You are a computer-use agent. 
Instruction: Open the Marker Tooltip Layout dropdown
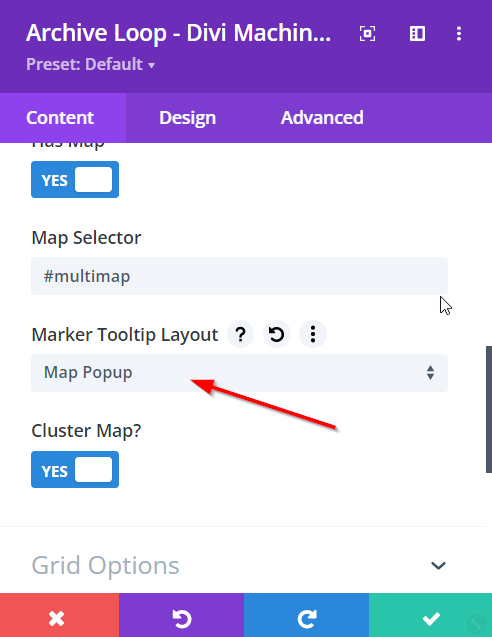click(x=239, y=373)
